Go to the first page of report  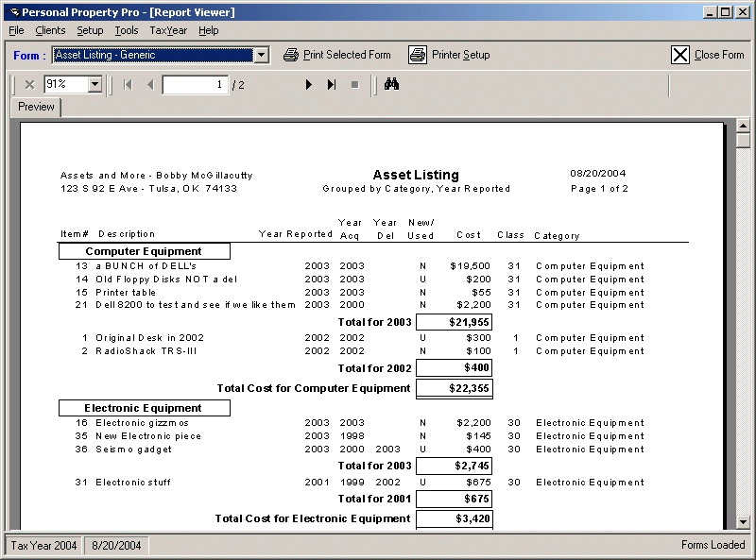(128, 85)
